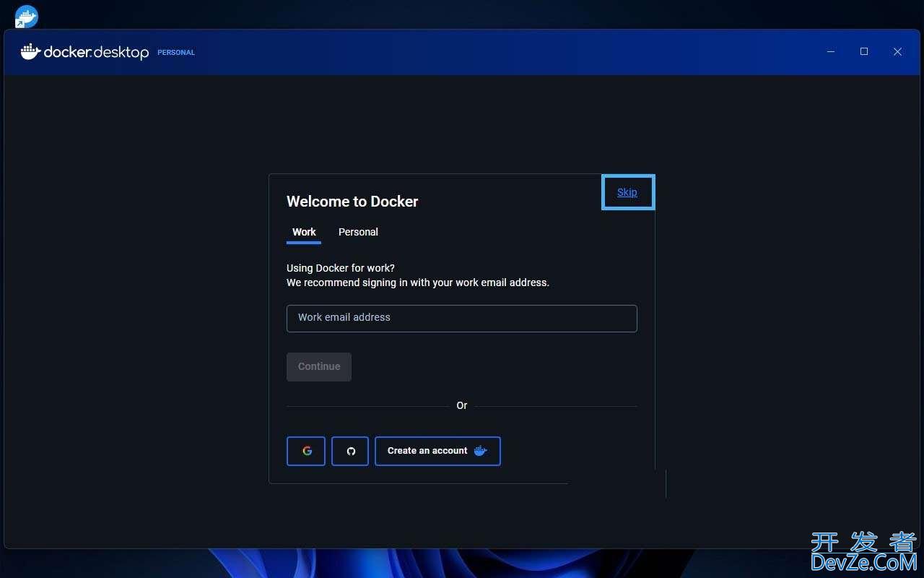Open the Docker desktop shortcut icon
The width and height of the screenshot is (924, 578).
(27, 17)
